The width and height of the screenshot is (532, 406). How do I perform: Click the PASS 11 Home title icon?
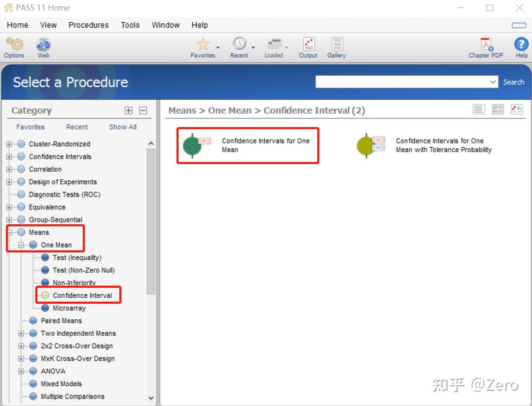pos(8,8)
